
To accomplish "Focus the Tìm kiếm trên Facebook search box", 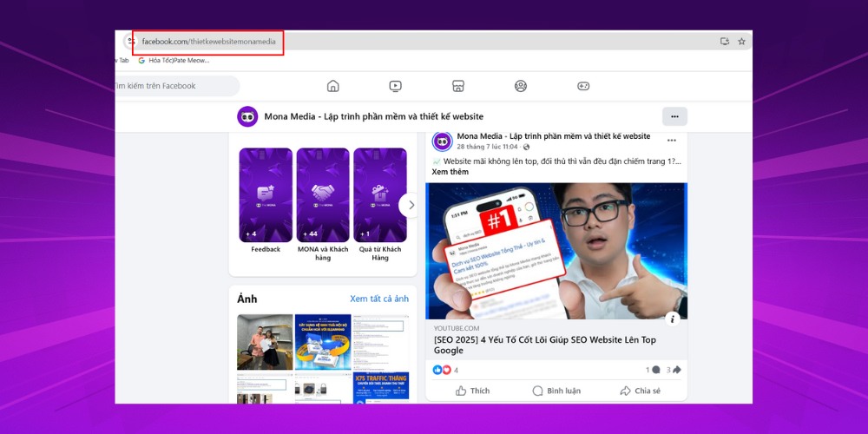I will (177, 86).
